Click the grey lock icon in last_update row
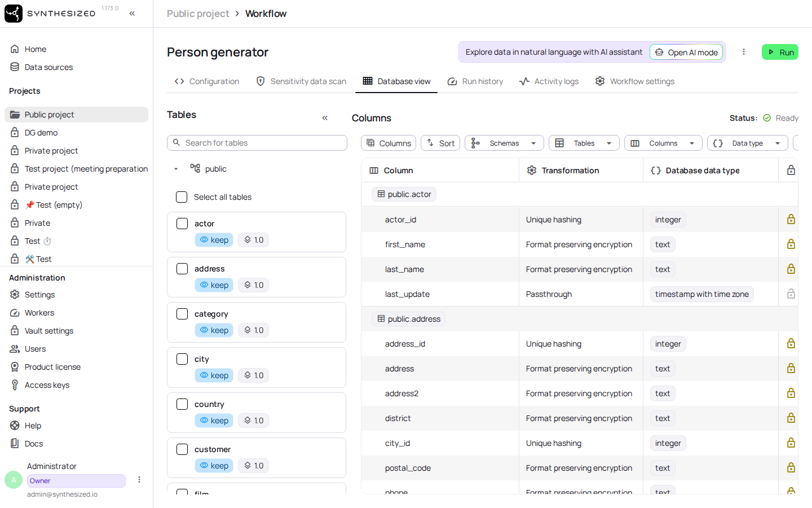The width and height of the screenshot is (812, 508). 791,294
